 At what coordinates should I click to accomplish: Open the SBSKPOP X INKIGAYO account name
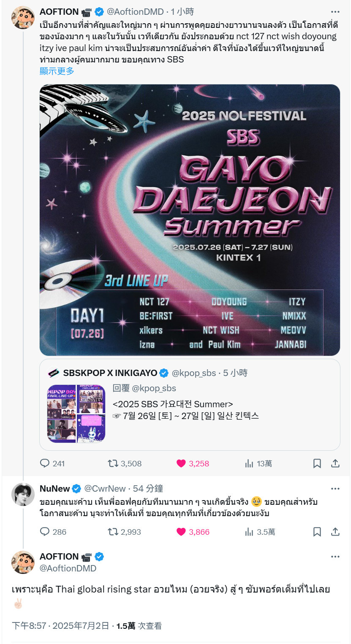(110, 373)
